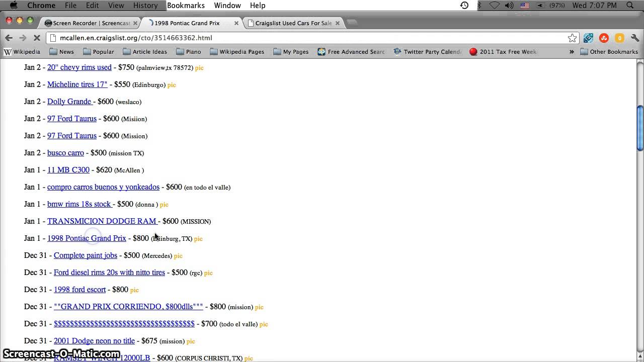644x362 pixels.
Task: Open the Dolly Grande listing
Action: (70, 102)
